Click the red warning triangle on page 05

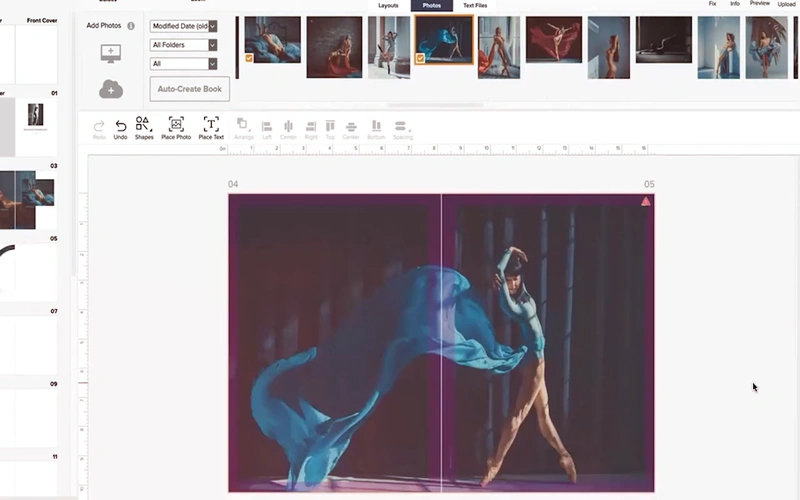[646, 201]
